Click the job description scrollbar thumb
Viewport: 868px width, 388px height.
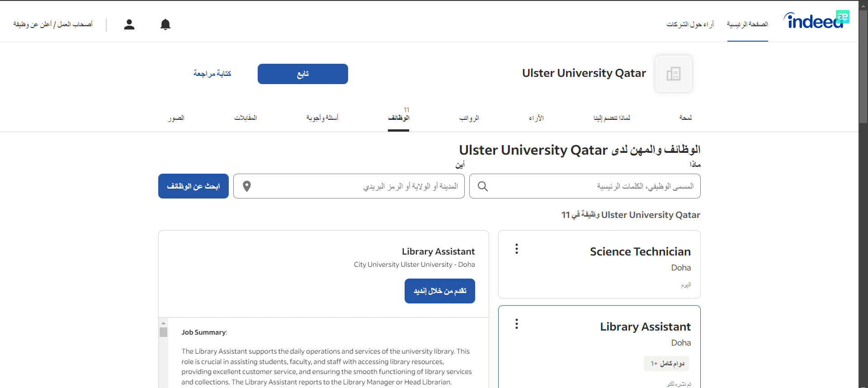click(163, 332)
